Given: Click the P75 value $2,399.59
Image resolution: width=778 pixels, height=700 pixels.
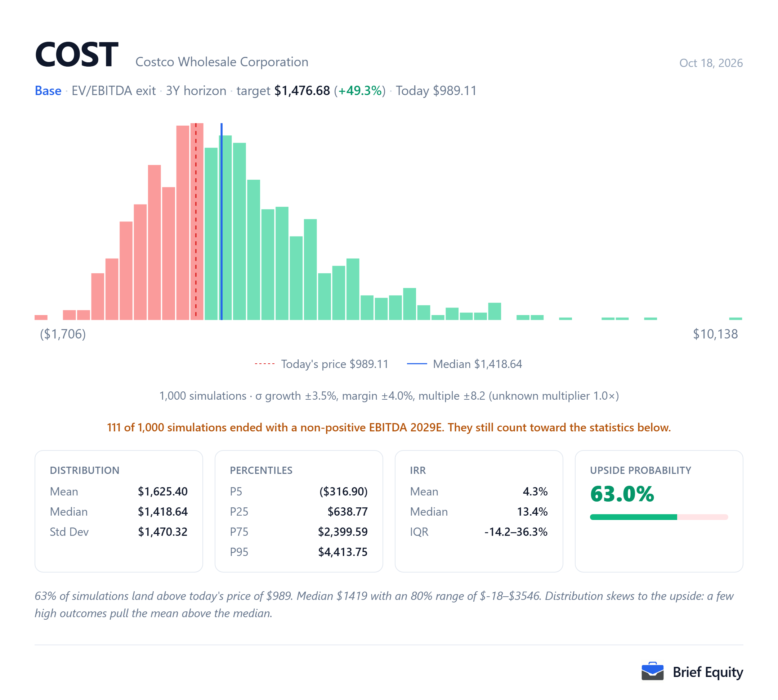Looking at the screenshot, I should 343,531.
